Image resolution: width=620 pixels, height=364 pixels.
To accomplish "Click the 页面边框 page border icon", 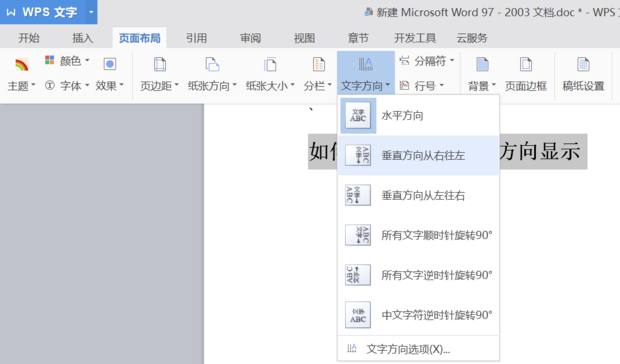I will pos(526,64).
